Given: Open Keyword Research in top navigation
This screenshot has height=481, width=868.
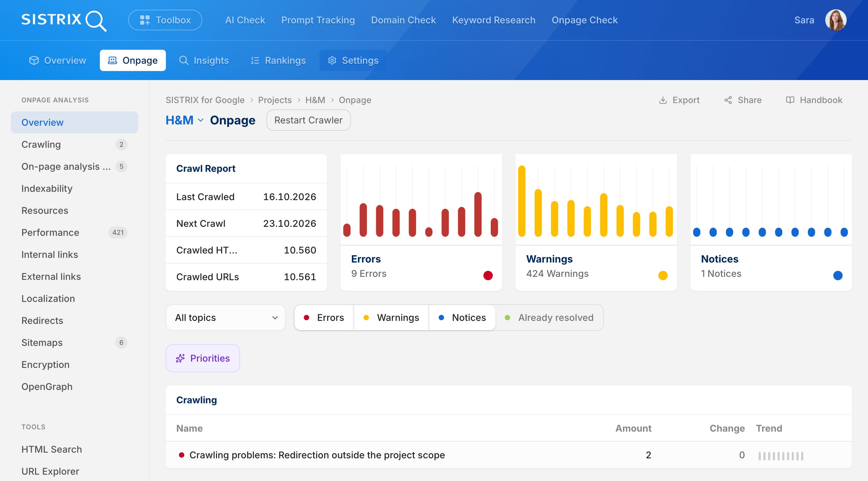Looking at the screenshot, I should click(x=494, y=20).
